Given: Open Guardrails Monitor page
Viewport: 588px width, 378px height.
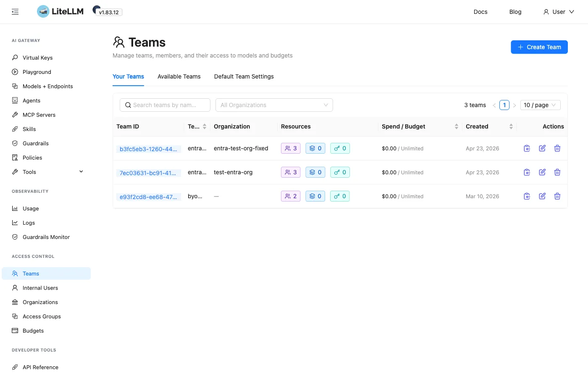Looking at the screenshot, I should tap(46, 237).
